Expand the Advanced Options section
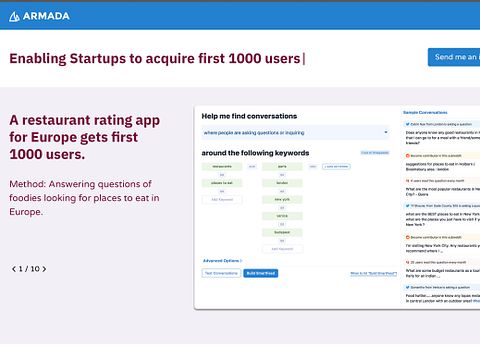The height and width of the screenshot is (360, 480). [222, 261]
